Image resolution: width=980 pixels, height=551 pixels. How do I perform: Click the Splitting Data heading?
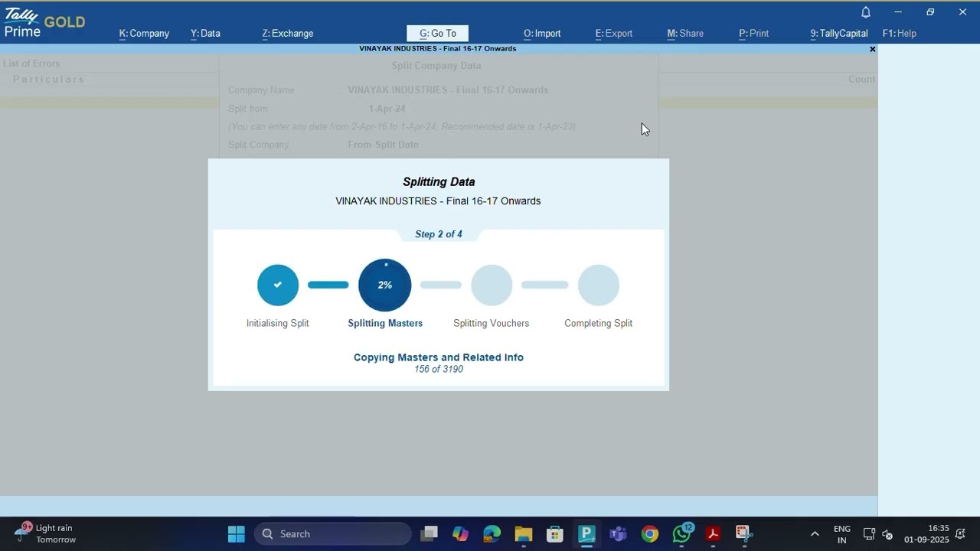coord(439,182)
